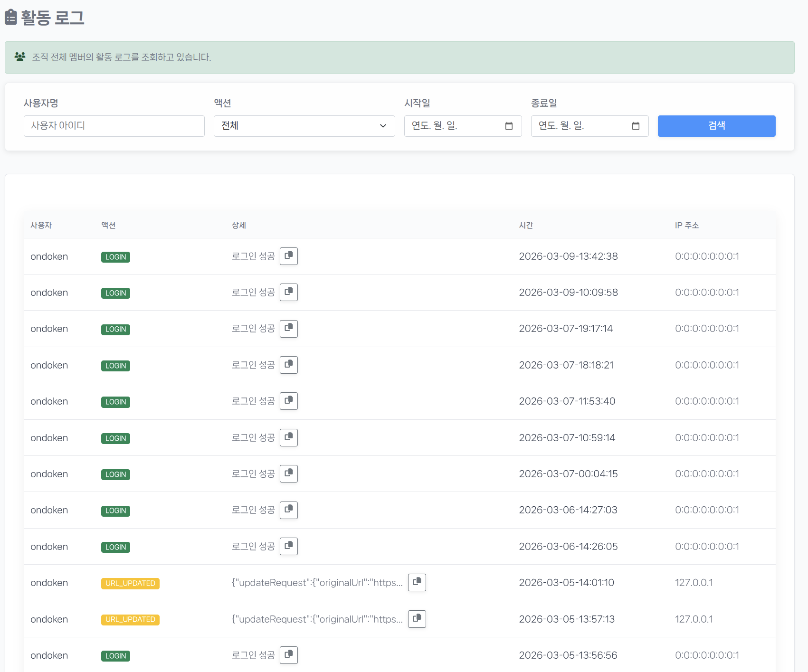Click the 시간 column header
Viewport: 808px width, 672px height.
click(x=526, y=225)
